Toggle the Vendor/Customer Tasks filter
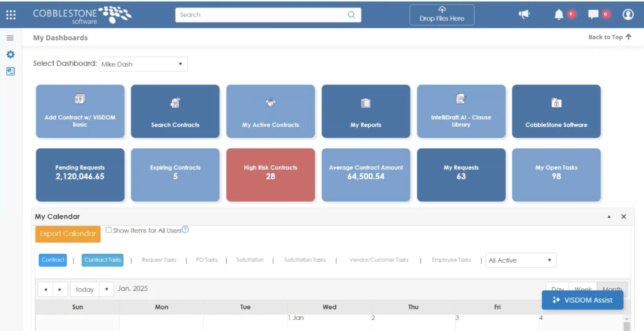 (x=379, y=260)
